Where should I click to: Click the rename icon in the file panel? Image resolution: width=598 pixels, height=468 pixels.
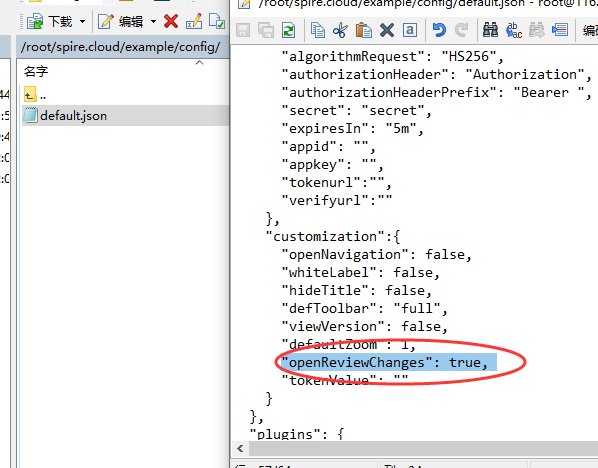click(x=194, y=21)
